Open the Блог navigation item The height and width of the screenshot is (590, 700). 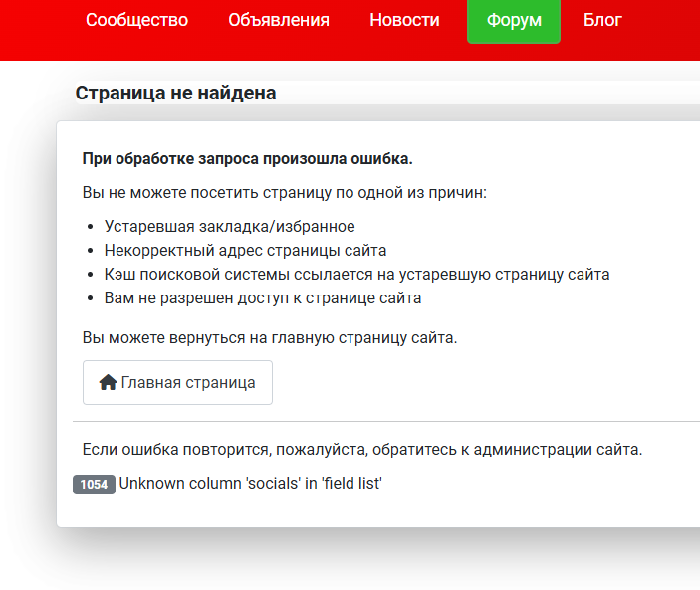coord(602,20)
